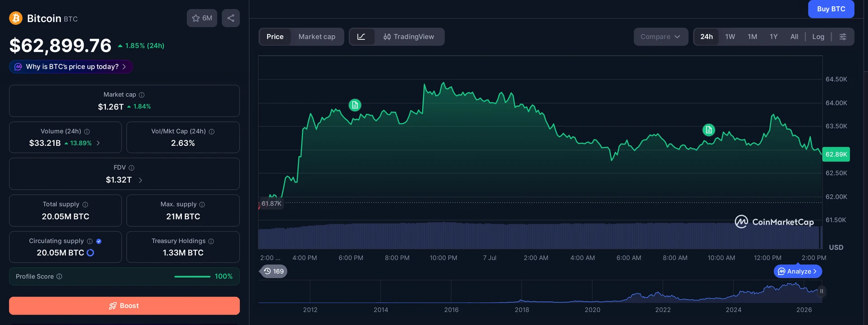
Task: Toggle Log scale on the chart
Action: coord(818,37)
